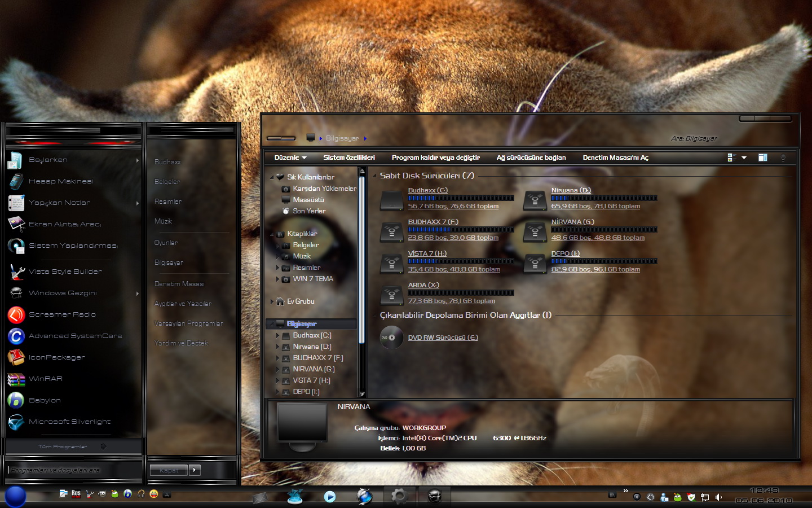The image size is (812, 508).
Task: Start Advanced SystemCare
Action: tap(75, 336)
